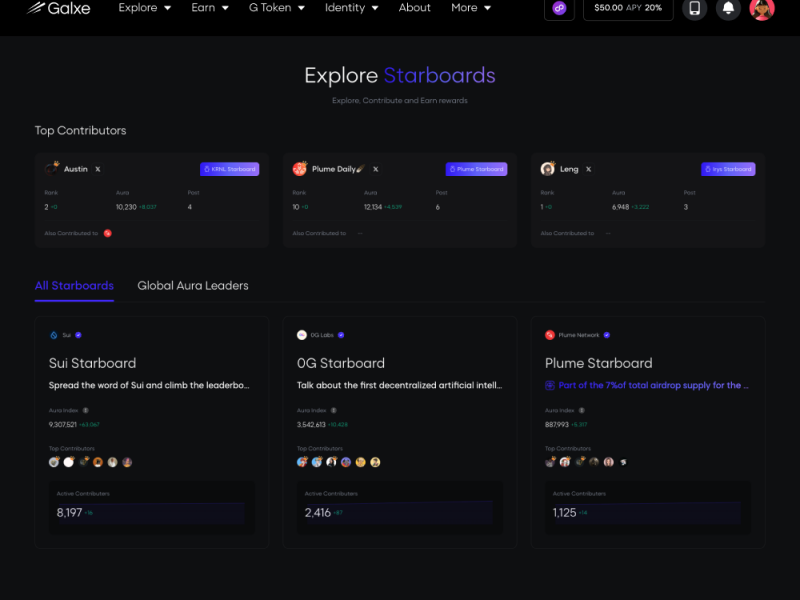Expand the G Token menu

pyautogui.click(x=277, y=8)
